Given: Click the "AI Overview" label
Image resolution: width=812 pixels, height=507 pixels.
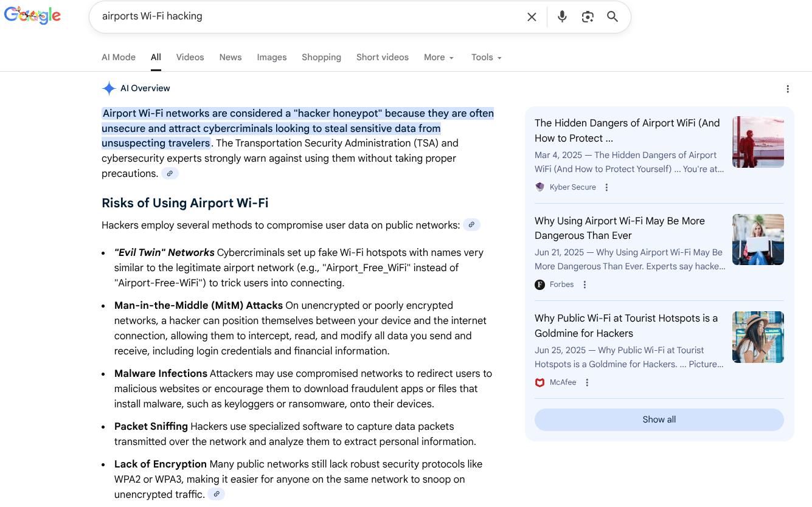Looking at the screenshot, I should click(x=145, y=89).
